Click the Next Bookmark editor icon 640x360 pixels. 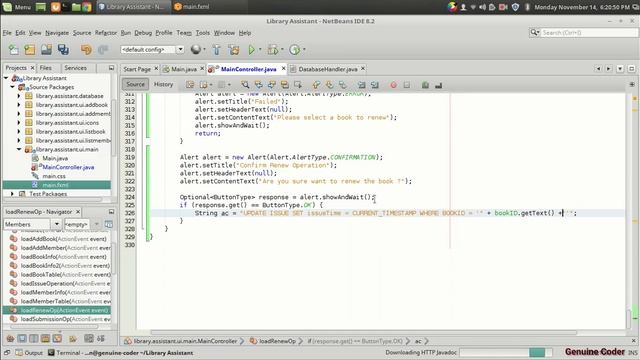pos(329,85)
